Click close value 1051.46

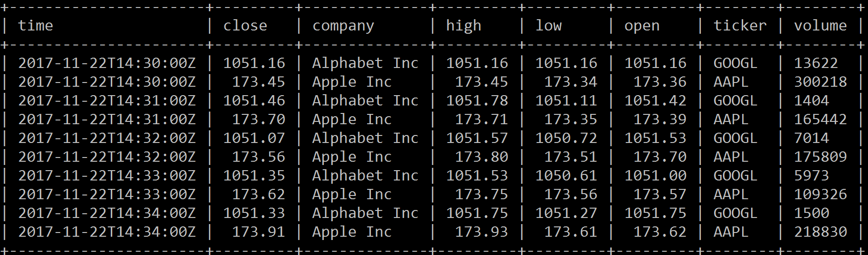click(x=254, y=101)
